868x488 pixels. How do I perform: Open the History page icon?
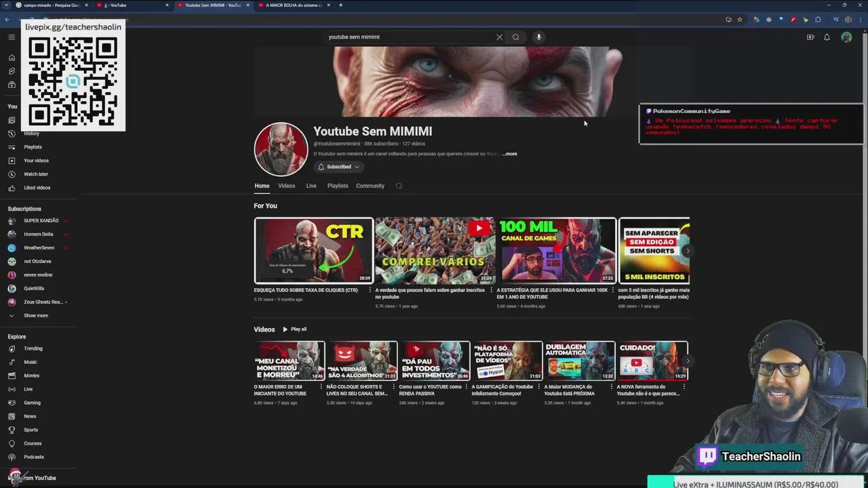point(12,134)
